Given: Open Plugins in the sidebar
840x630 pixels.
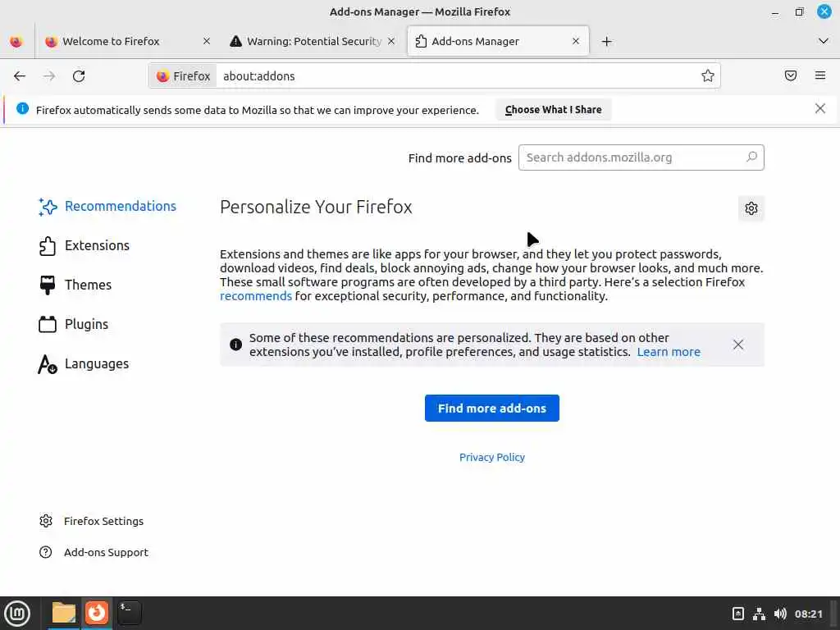Looking at the screenshot, I should tap(73, 325).
